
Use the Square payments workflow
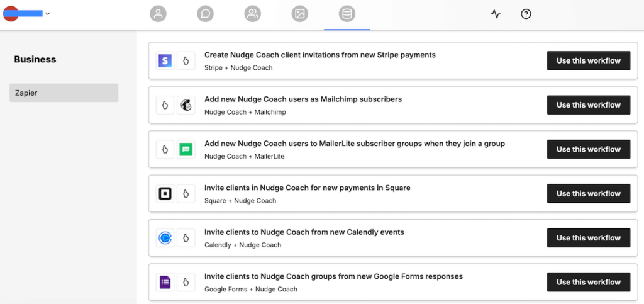588,194
